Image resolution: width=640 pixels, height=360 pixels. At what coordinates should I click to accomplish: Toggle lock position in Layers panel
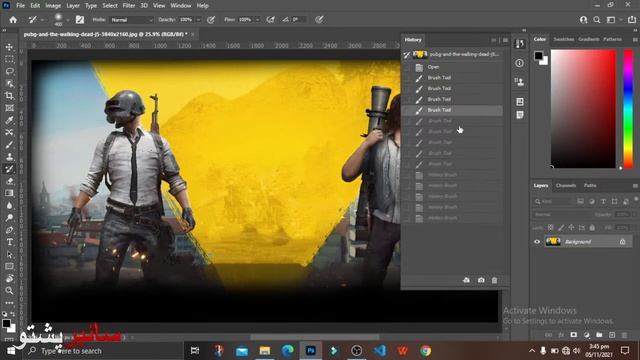(571, 227)
